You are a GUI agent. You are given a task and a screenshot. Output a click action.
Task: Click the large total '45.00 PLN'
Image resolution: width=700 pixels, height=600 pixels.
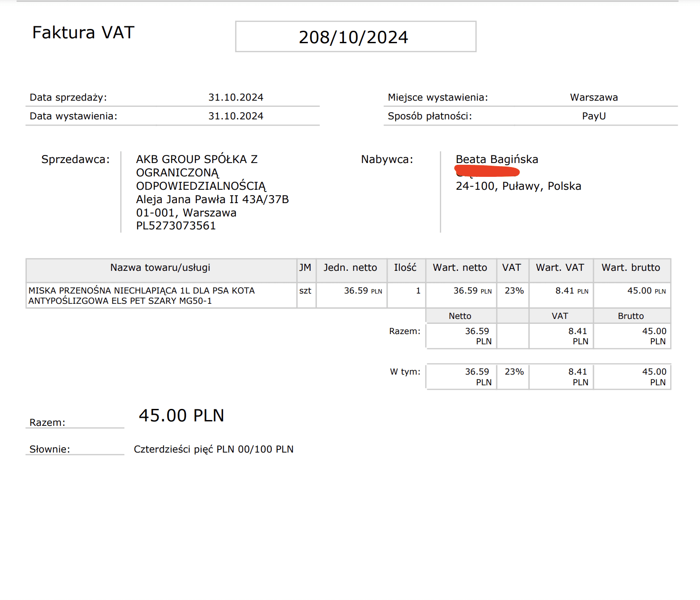pyautogui.click(x=181, y=416)
